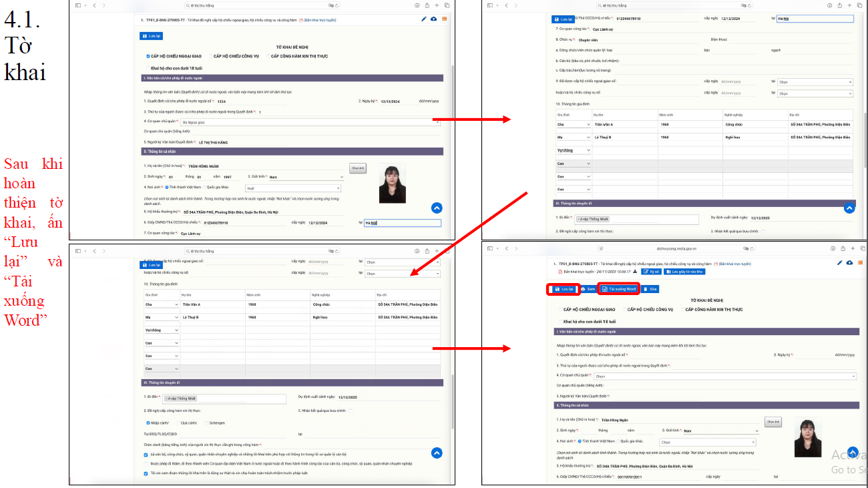Click the "Ký số" digital signature button

point(650,272)
